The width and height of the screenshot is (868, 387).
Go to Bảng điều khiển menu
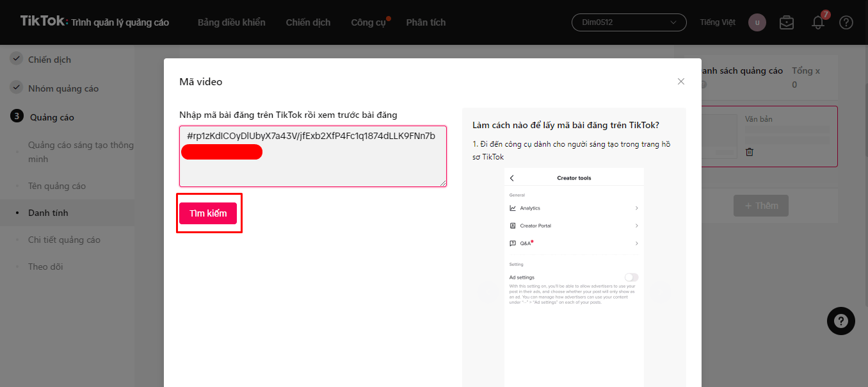tap(232, 22)
